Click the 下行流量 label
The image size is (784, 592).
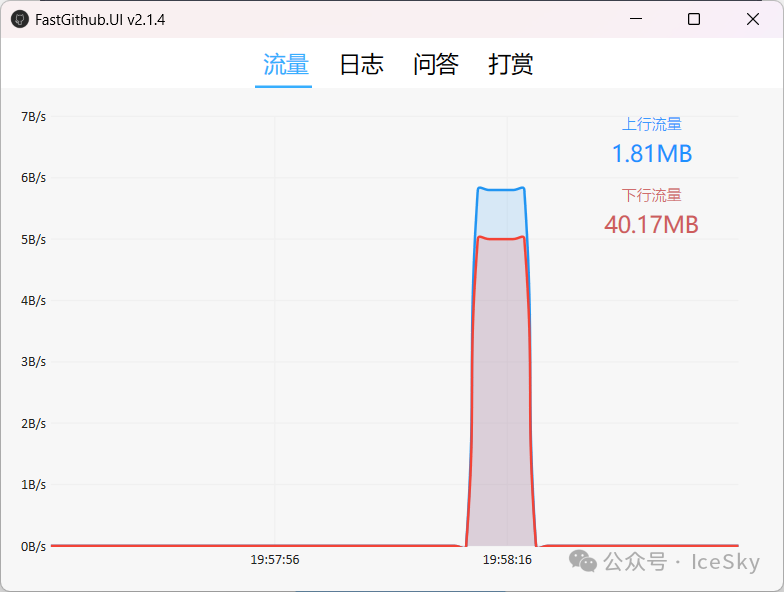pos(652,195)
